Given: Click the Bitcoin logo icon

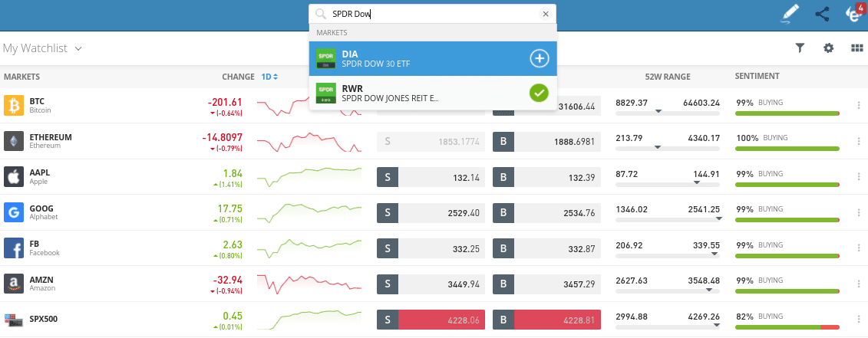Looking at the screenshot, I should [14, 105].
